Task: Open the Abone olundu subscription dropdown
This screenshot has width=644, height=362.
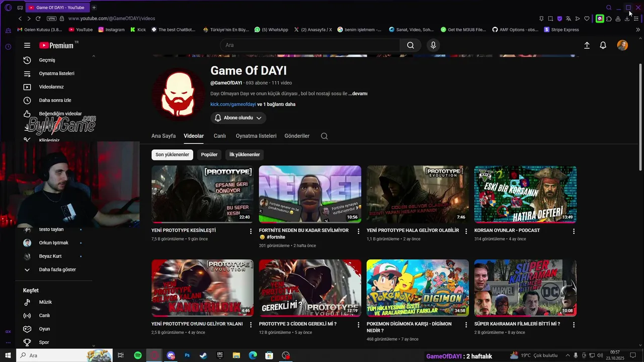Action: tap(238, 118)
